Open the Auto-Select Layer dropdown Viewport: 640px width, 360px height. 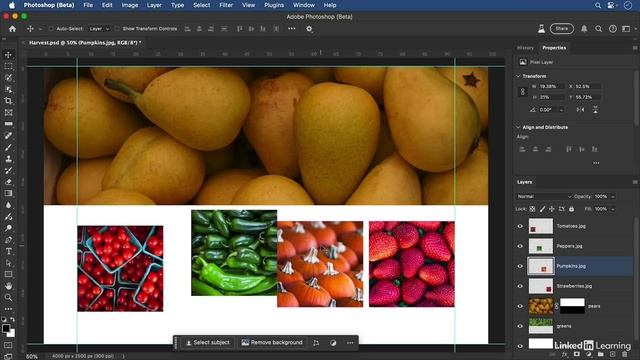pyautogui.click(x=99, y=29)
